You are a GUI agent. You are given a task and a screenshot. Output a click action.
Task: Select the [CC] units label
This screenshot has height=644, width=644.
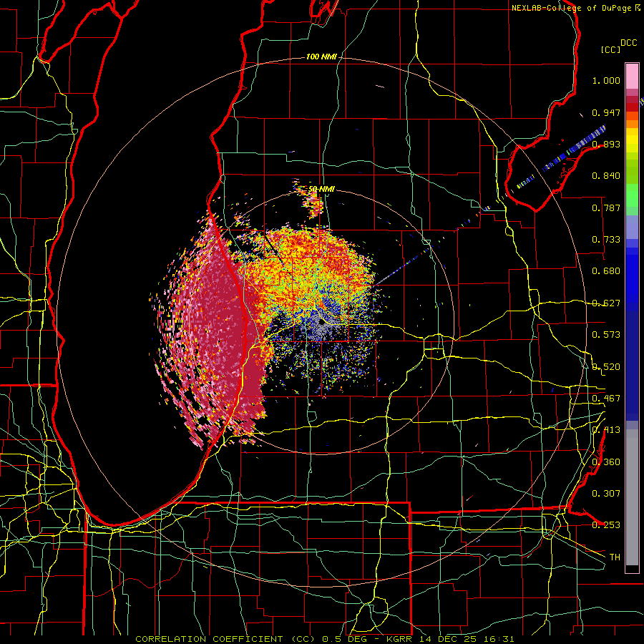[611, 49]
